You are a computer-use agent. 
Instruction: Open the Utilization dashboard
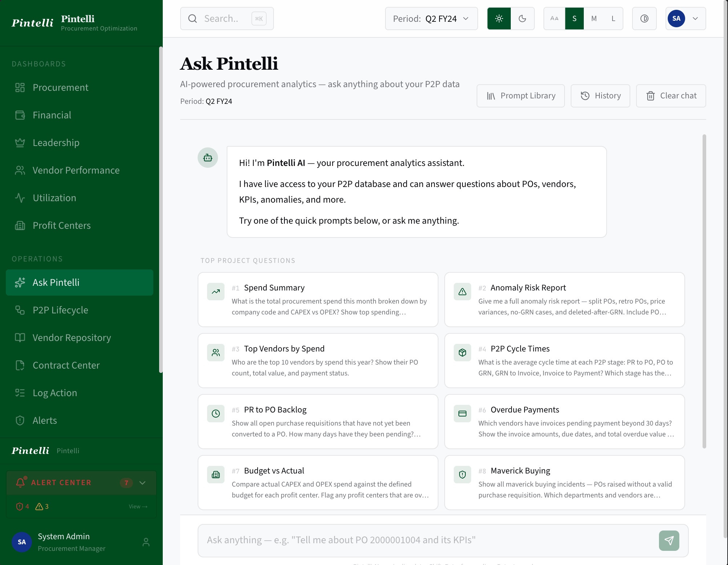[x=80, y=198]
